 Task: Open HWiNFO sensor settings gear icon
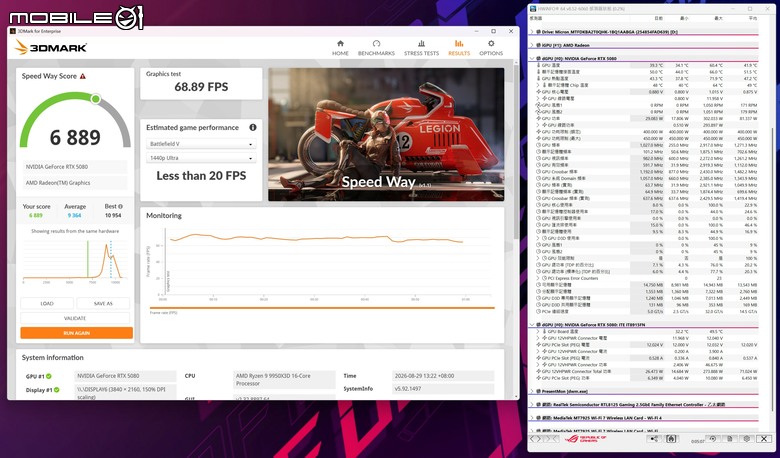point(747,439)
